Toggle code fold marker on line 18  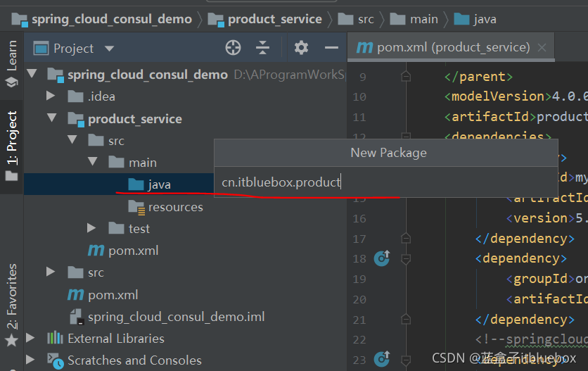click(x=406, y=259)
